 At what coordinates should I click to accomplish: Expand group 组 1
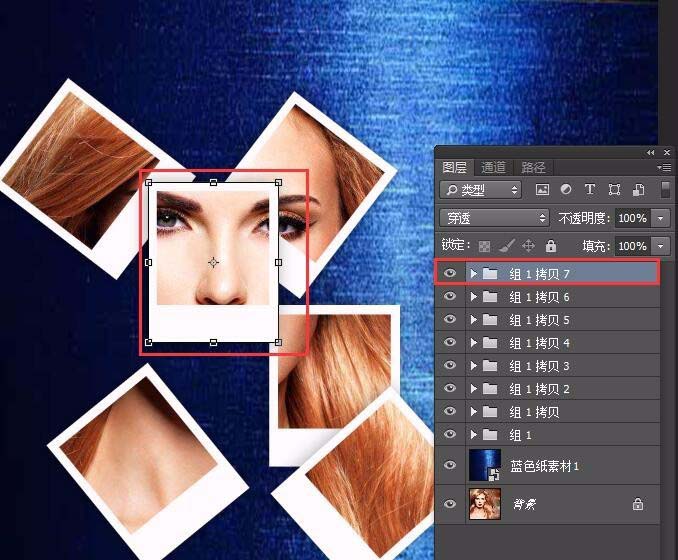473,434
